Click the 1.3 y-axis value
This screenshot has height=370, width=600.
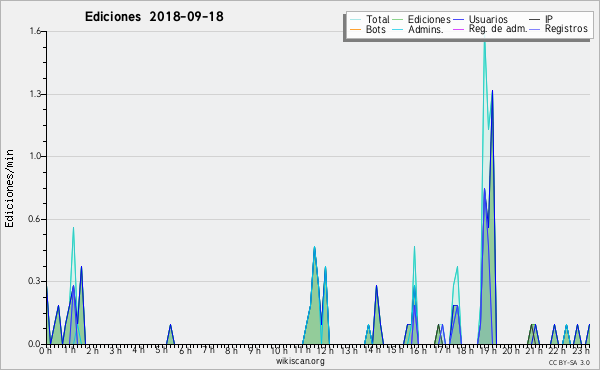click(35, 94)
